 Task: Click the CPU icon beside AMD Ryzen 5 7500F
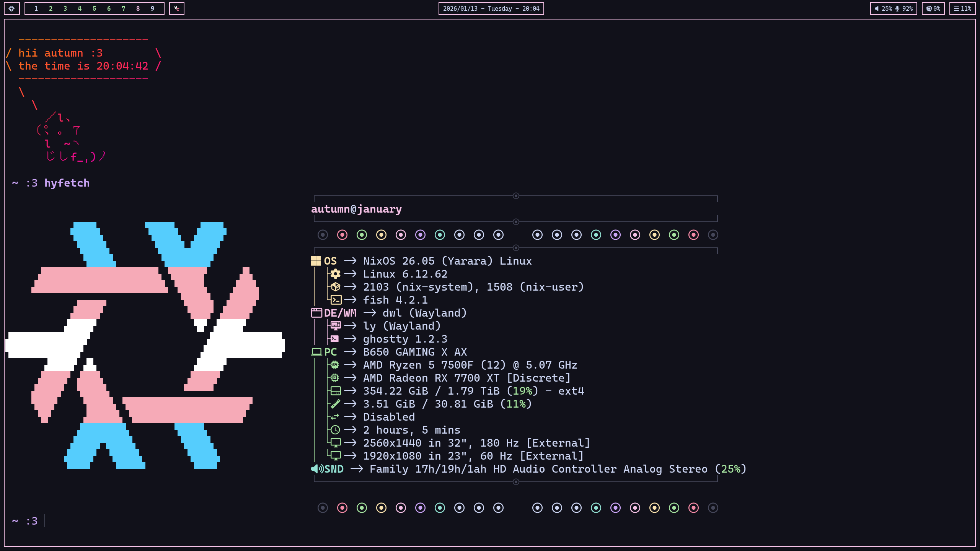335,365
